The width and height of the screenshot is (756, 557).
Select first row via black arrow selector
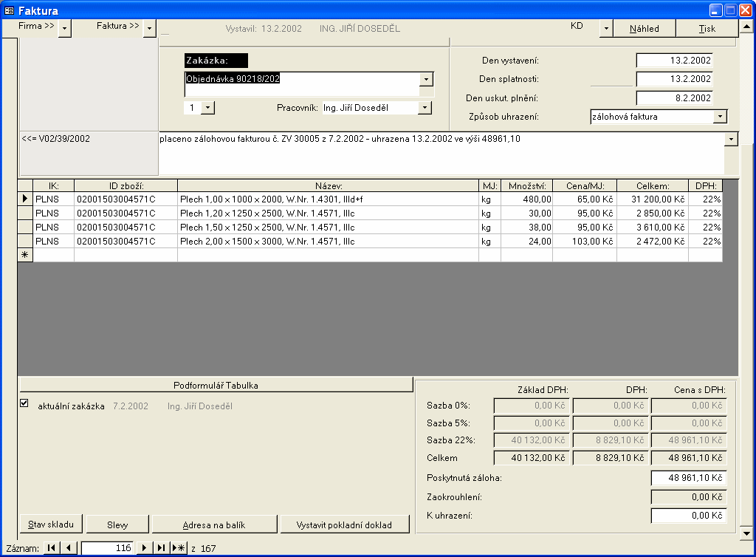(x=25, y=199)
